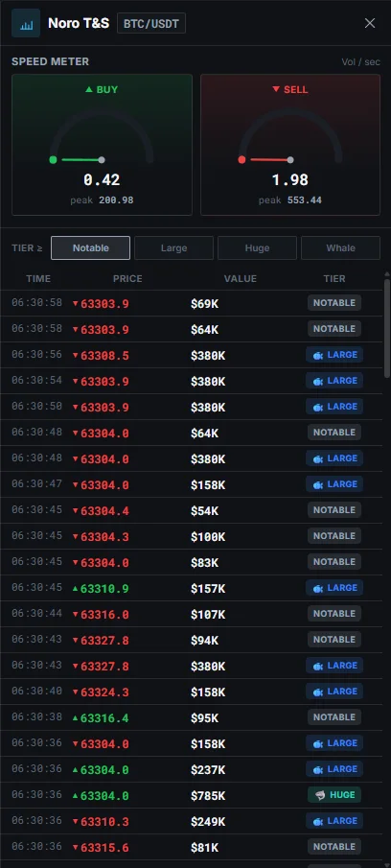Click the green price 63310.9
The width and height of the screenshot is (391, 868).
pos(104,589)
